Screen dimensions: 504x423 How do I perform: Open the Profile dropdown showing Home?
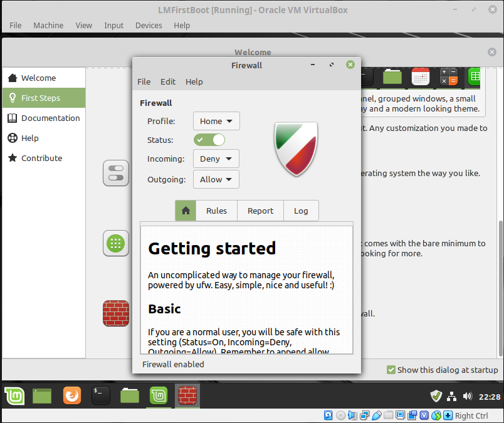click(x=216, y=121)
